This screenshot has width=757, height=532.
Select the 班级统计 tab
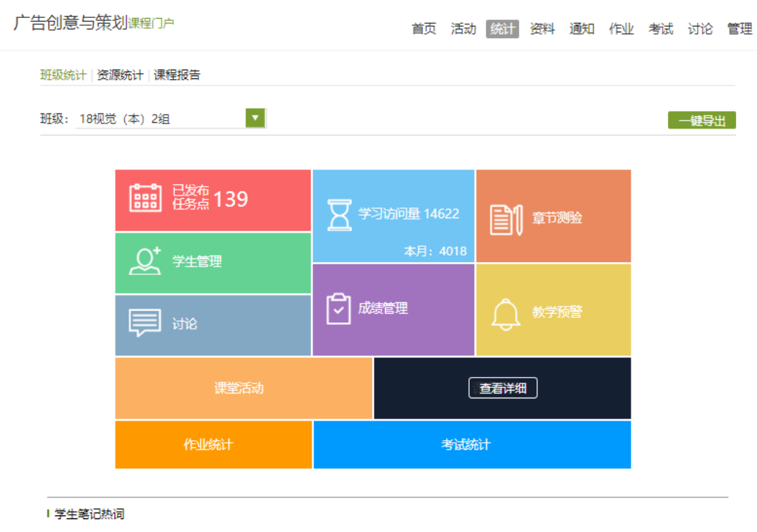coord(63,75)
